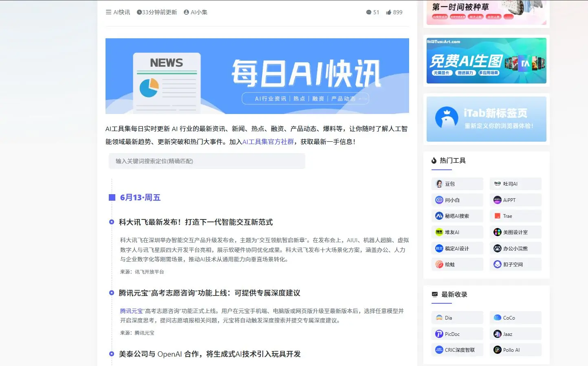Click the 扣子空间 icon
Viewport: 588px width, 366px height.
pos(498,265)
